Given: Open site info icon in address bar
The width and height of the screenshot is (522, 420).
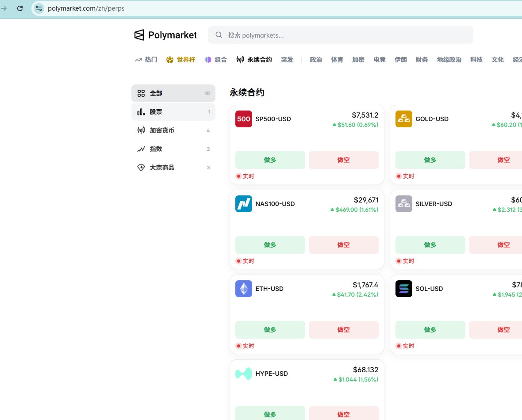Looking at the screenshot, I should click(x=39, y=8).
